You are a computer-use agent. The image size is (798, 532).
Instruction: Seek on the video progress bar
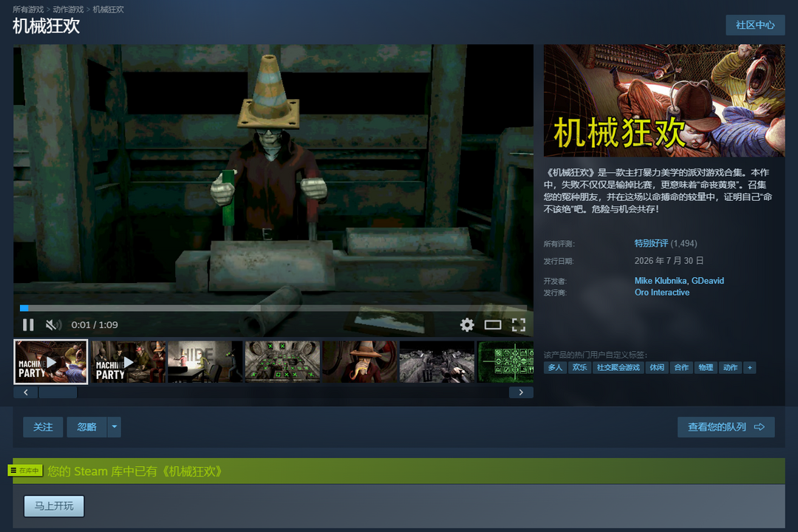point(273,308)
